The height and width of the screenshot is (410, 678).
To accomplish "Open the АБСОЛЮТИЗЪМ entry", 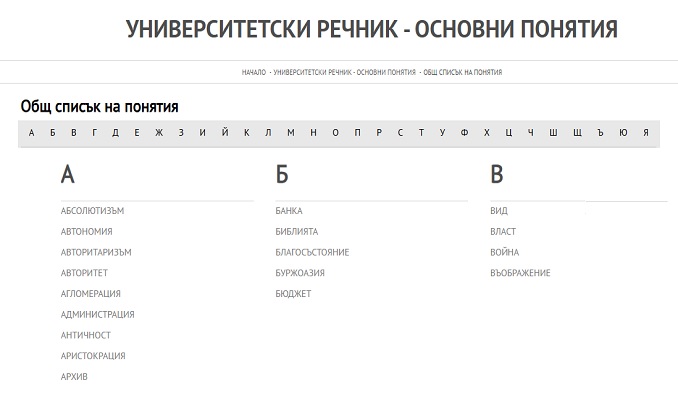I will [x=92, y=211].
